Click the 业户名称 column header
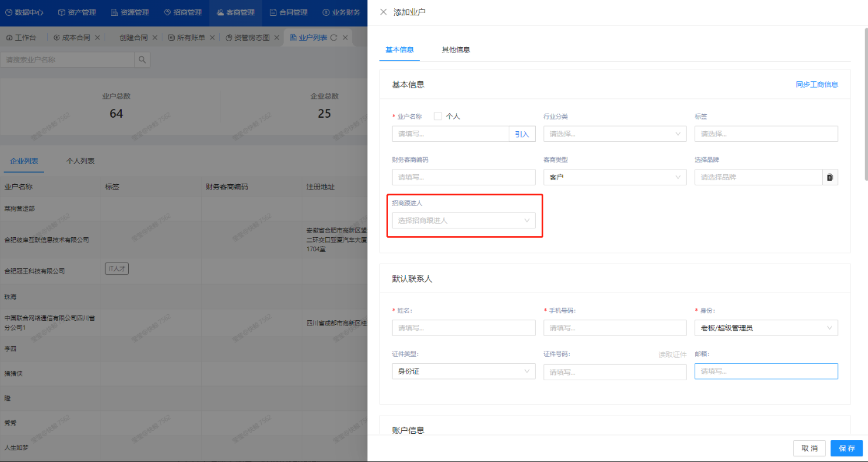Viewport: 868px width, 462px height. click(18, 187)
